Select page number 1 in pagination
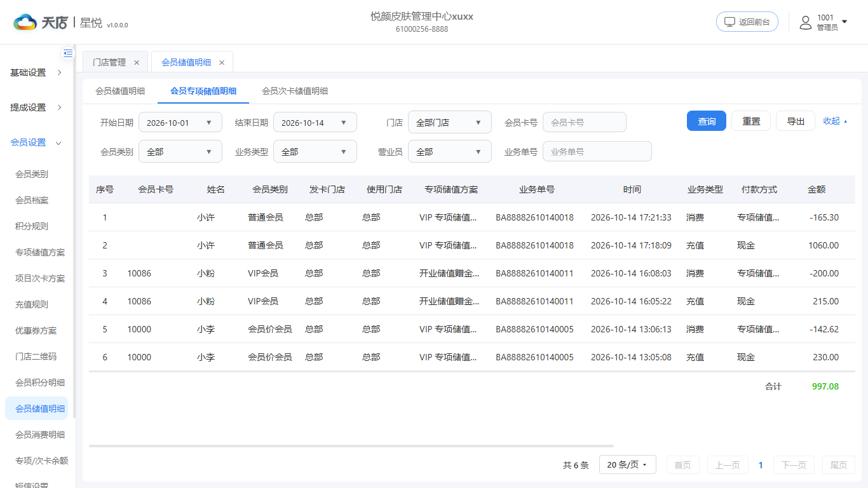Screen dimensions: 868x488 [761, 465]
